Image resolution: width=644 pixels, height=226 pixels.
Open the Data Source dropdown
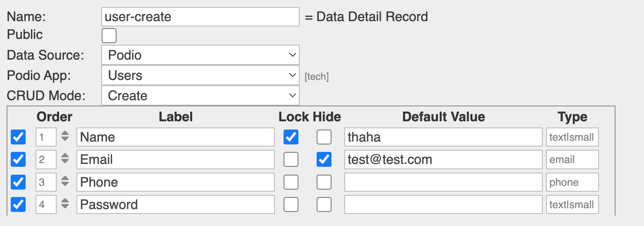pos(200,55)
